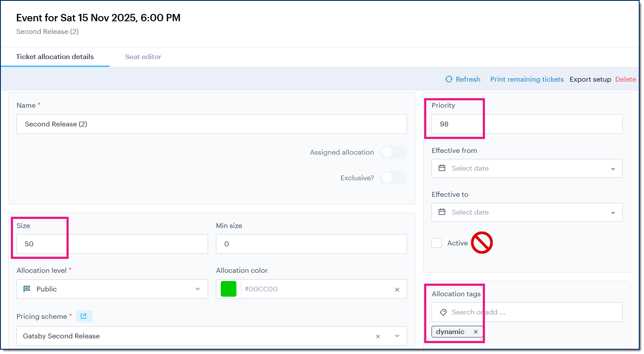
Task: Check the Active checkbox
Action: 437,243
